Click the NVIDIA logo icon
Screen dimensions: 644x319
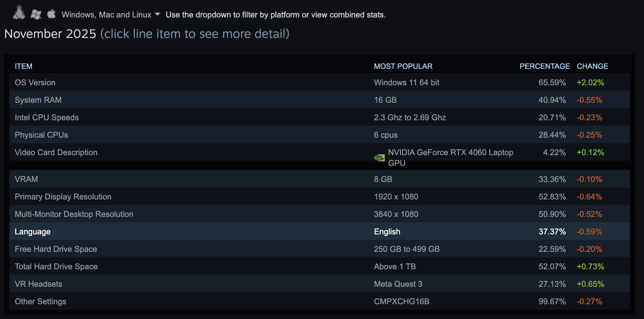click(379, 157)
